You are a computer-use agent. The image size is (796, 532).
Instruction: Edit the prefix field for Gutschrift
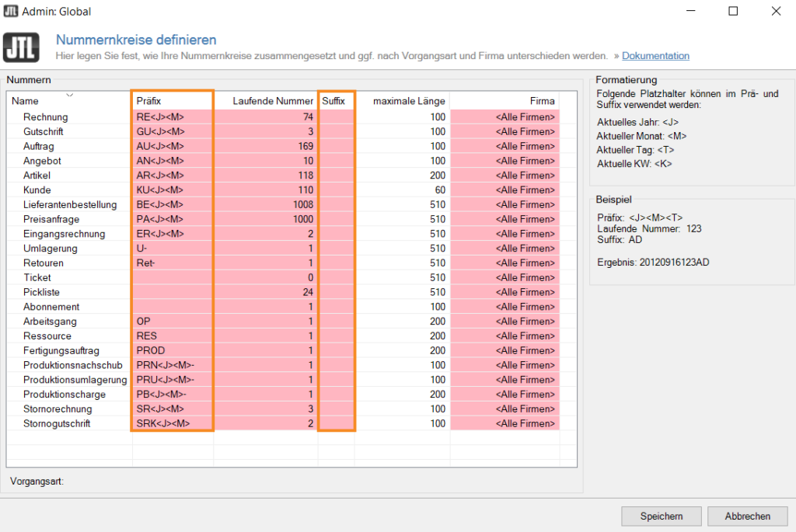[x=172, y=132]
